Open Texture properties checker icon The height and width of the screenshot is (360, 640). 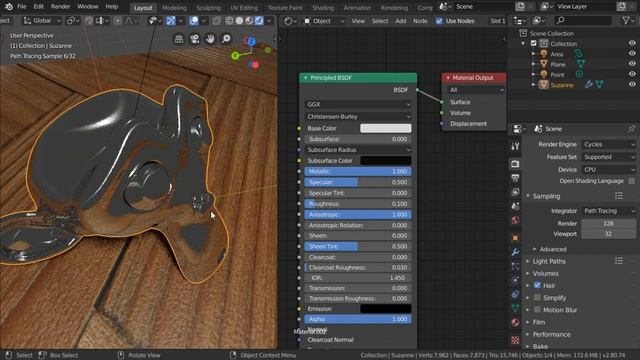tap(515, 340)
